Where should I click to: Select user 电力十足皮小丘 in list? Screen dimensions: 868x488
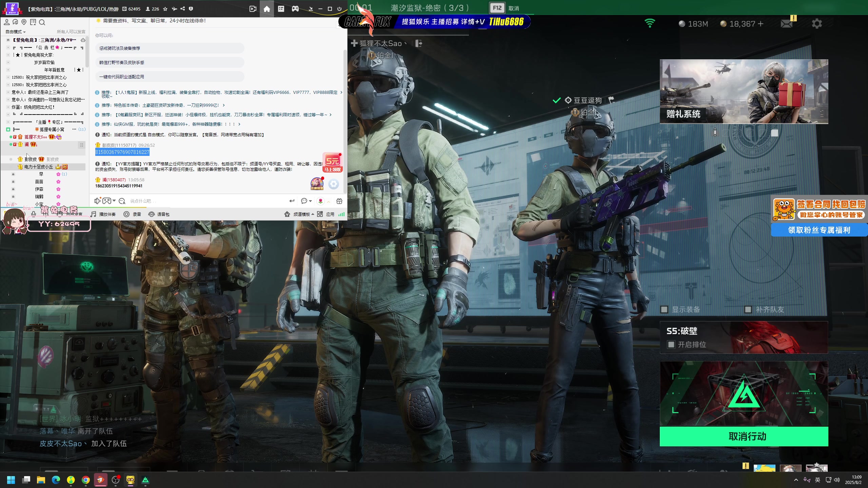pyautogui.click(x=43, y=167)
